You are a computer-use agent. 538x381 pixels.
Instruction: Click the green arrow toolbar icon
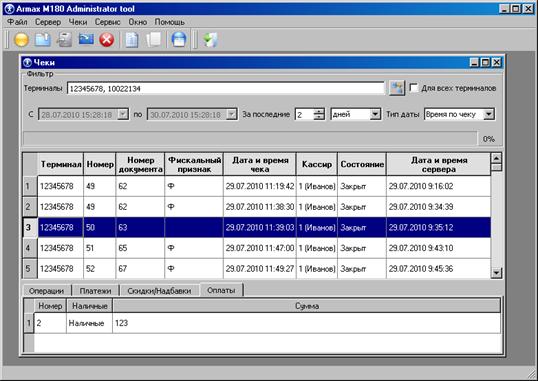(x=210, y=40)
